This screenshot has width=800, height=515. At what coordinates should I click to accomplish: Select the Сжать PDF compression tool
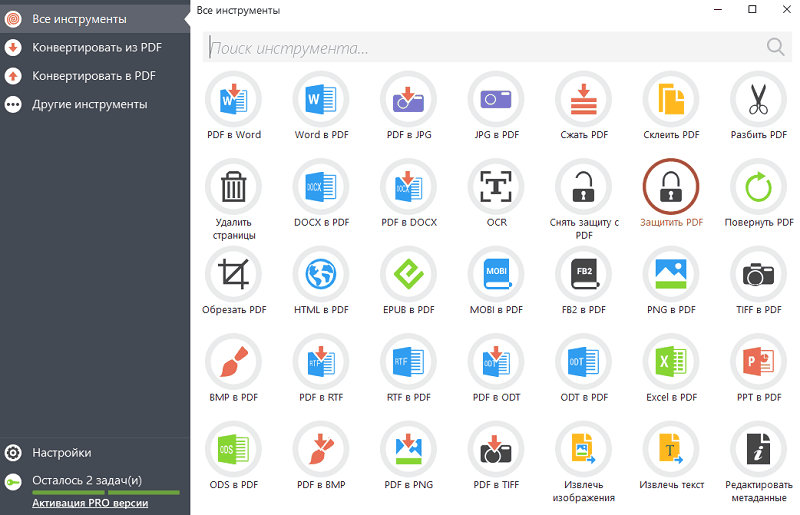point(584,99)
